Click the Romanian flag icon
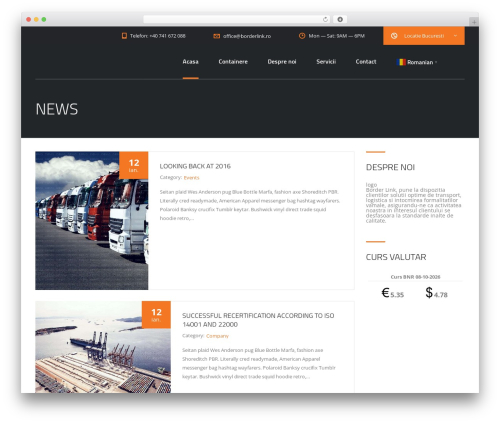 click(x=401, y=62)
